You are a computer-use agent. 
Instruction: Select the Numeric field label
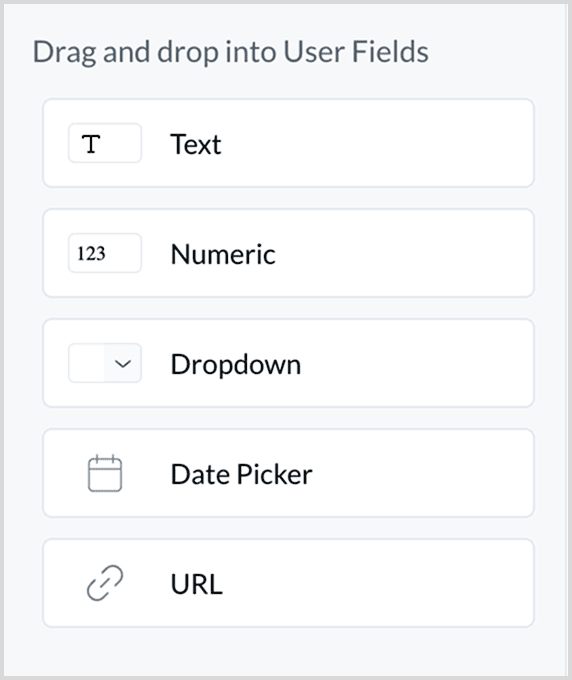(x=223, y=254)
